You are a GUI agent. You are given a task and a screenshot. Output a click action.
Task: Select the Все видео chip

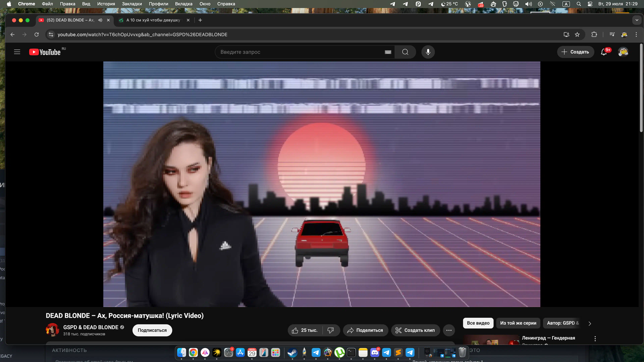coord(478,323)
